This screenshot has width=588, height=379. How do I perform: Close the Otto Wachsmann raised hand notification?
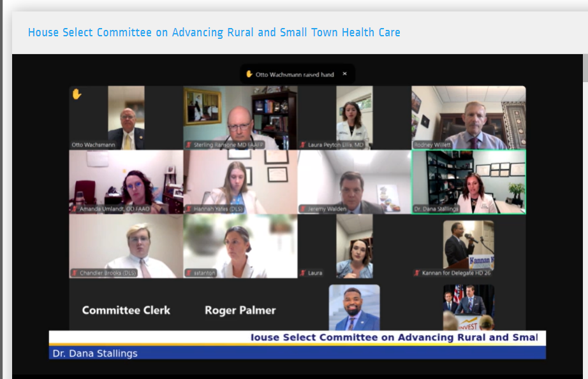pos(344,74)
